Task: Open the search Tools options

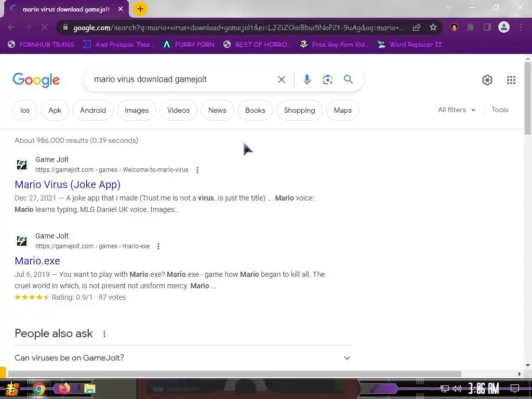Action: (x=500, y=110)
